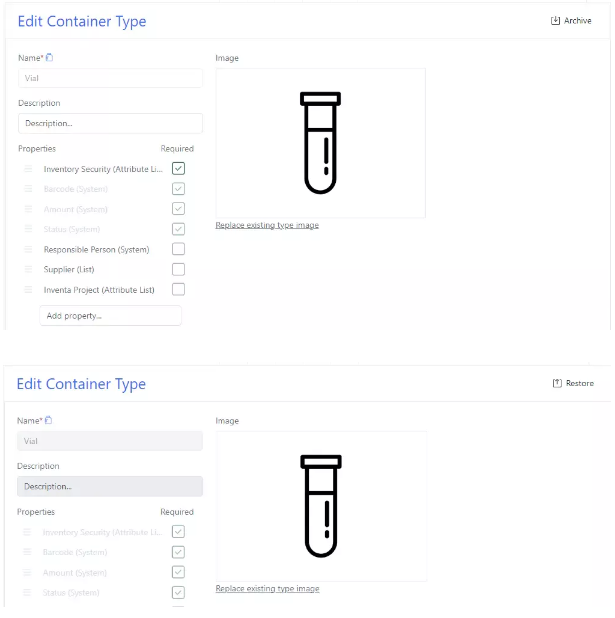
Task: Click the vial image in the upper form
Action: pyautogui.click(x=320, y=142)
